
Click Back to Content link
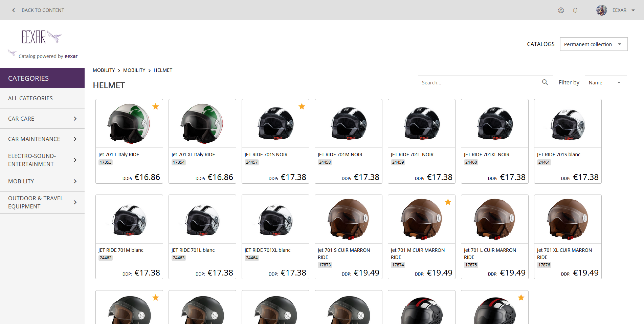click(43, 10)
